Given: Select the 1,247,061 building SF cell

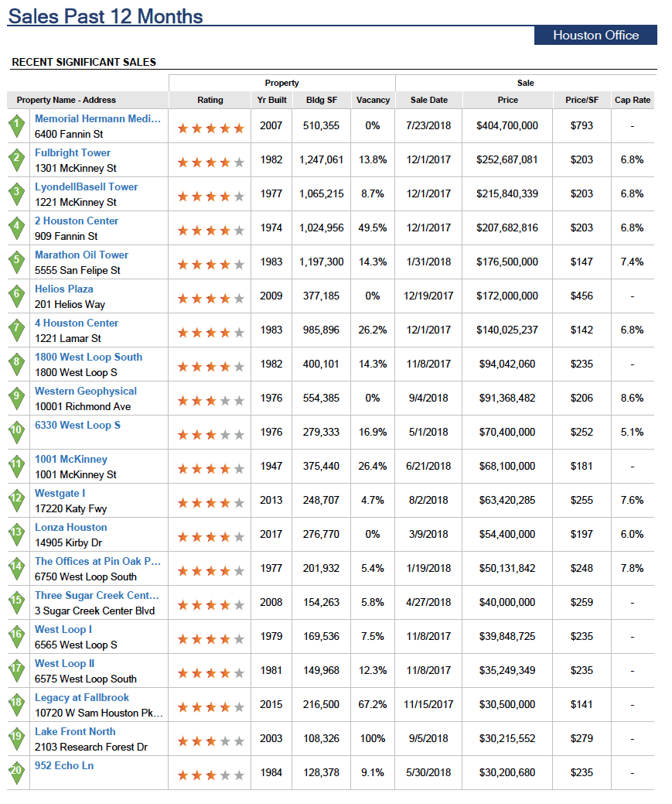Looking at the screenshot, I should click(322, 159).
